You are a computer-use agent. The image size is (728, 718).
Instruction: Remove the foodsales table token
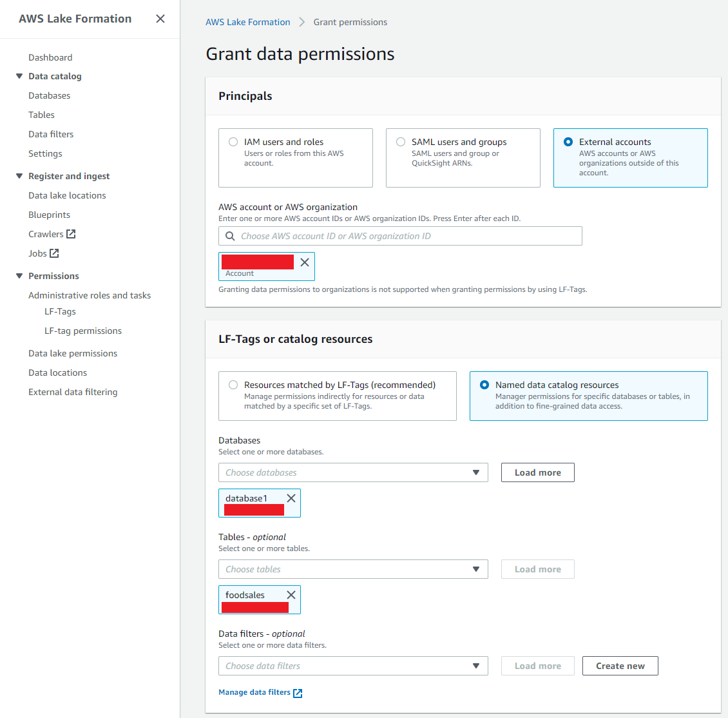291,595
